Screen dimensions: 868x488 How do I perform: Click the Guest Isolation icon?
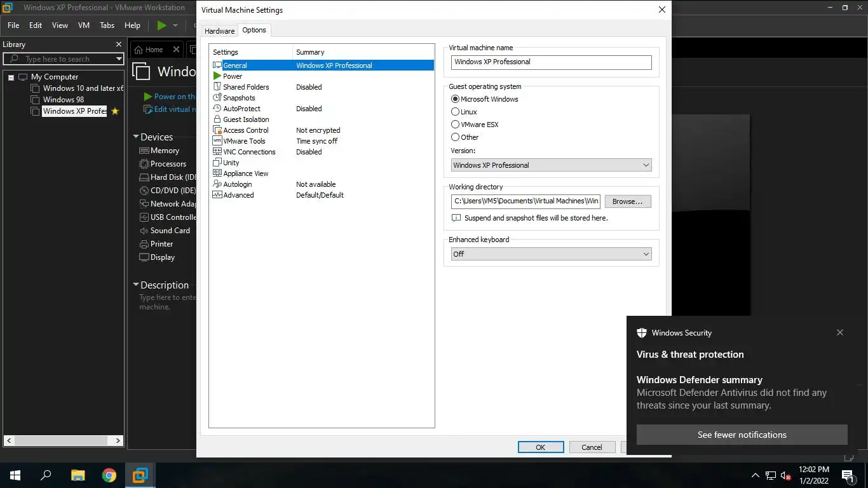217,119
